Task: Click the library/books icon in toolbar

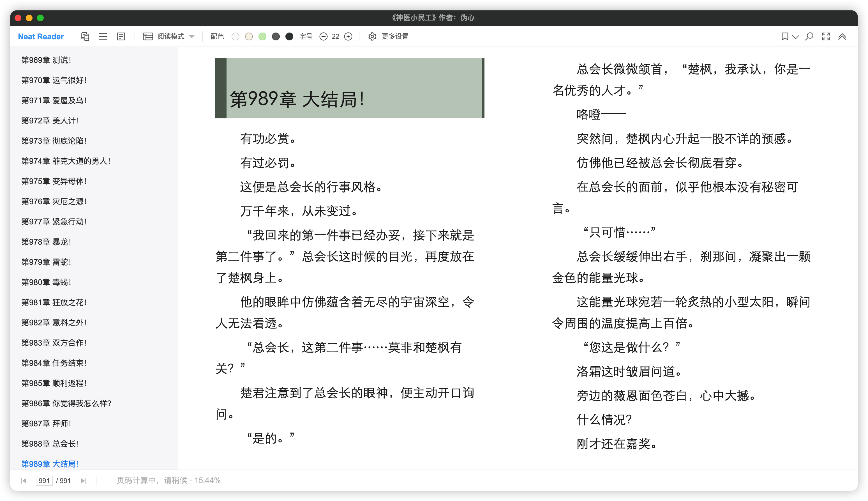Action: coord(85,36)
